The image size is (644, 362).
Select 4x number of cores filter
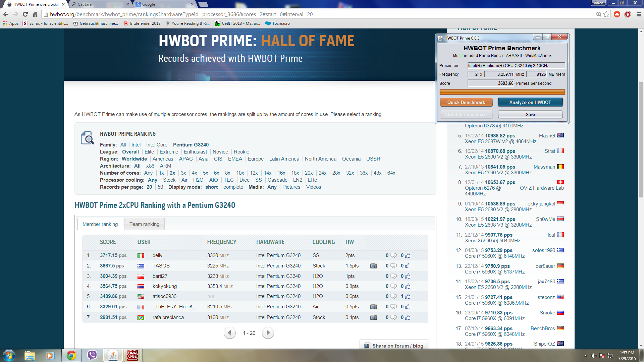coord(194,173)
